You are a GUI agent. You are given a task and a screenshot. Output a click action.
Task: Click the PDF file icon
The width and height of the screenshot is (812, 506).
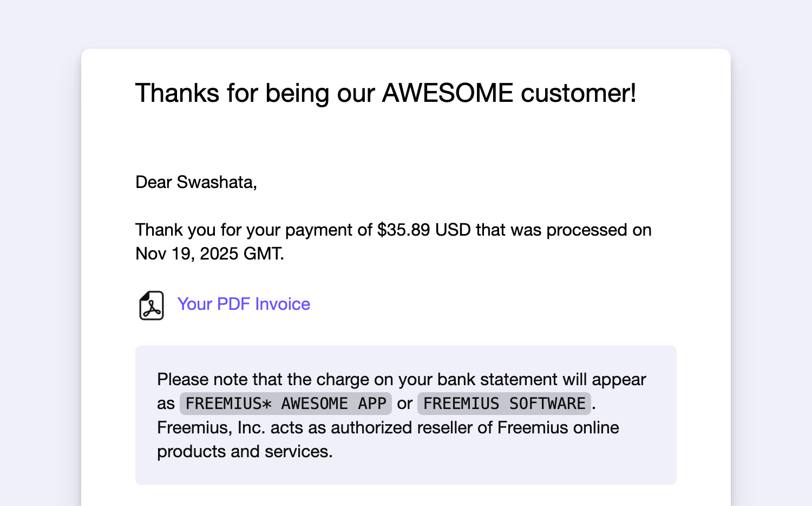pos(152,306)
